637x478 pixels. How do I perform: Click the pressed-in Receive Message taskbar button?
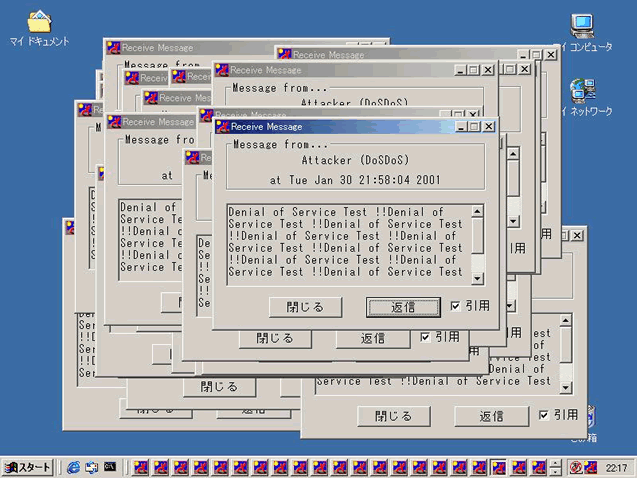point(498,467)
